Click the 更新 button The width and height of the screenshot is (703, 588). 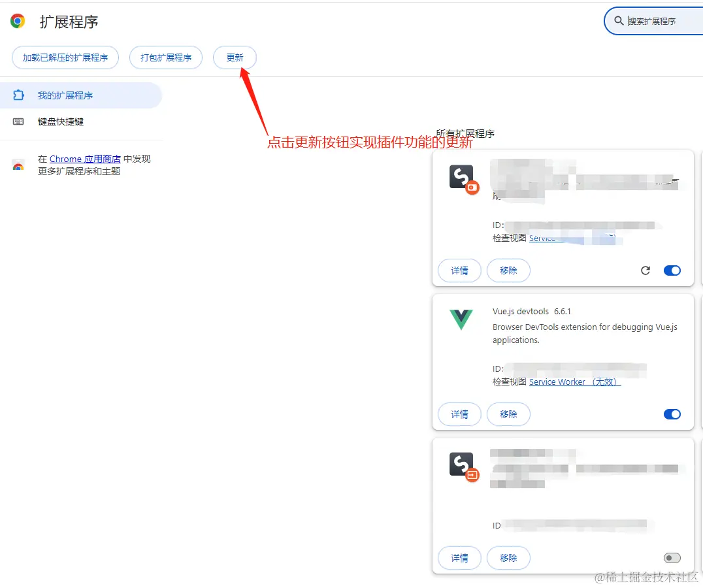[x=235, y=57]
